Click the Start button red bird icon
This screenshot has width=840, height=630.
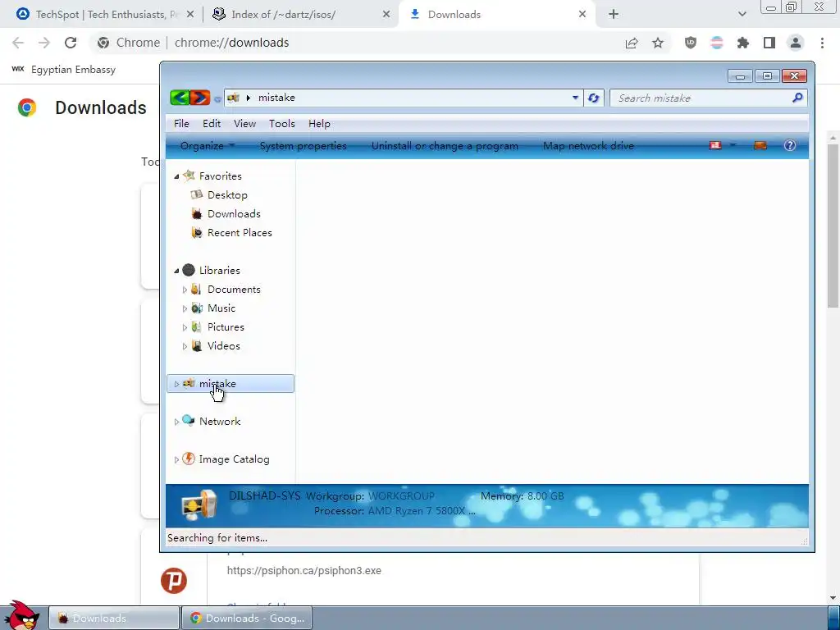click(21, 615)
